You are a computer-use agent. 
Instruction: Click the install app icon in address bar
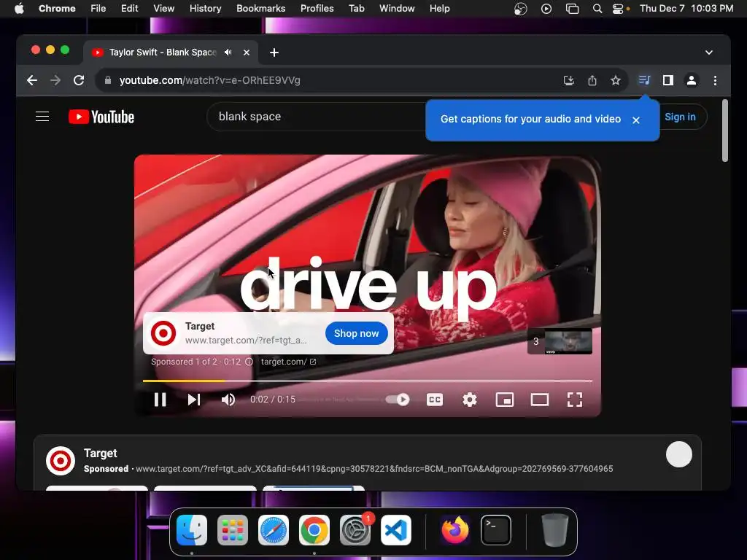[569, 80]
